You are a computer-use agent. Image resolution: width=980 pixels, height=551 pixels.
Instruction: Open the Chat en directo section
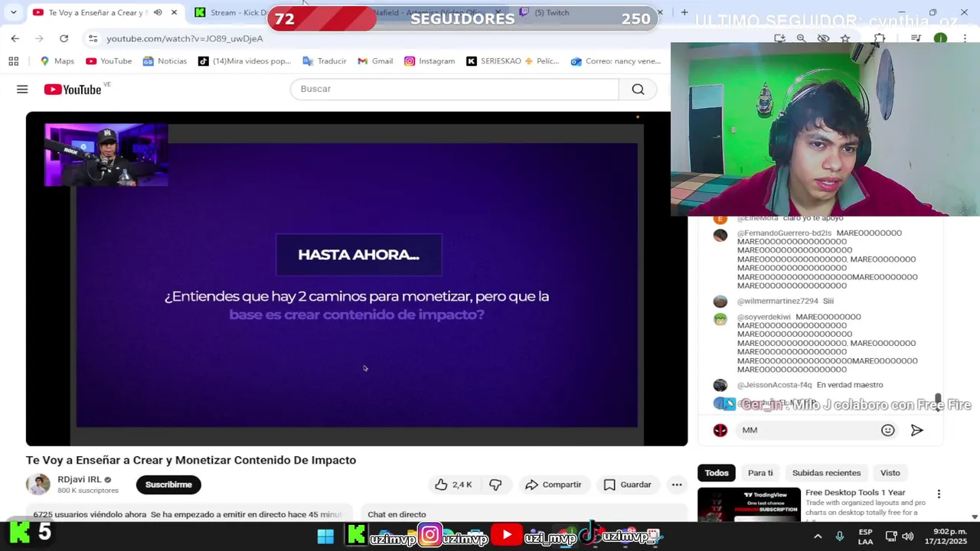click(x=397, y=514)
